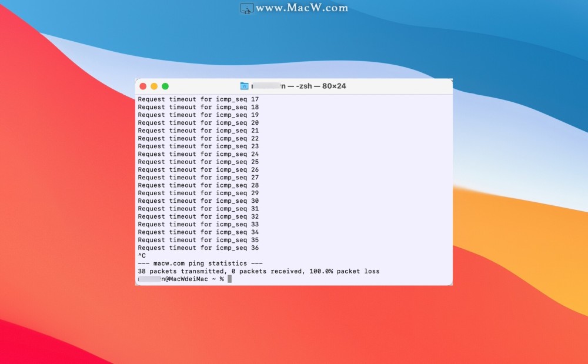Click the line 'Request timeout for icmp_seq 32'

[198, 216]
